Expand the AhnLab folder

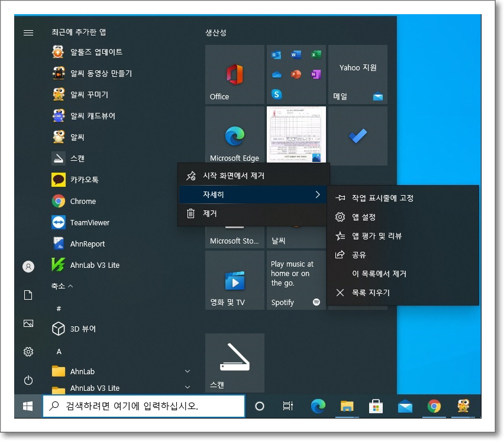pos(122,371)
